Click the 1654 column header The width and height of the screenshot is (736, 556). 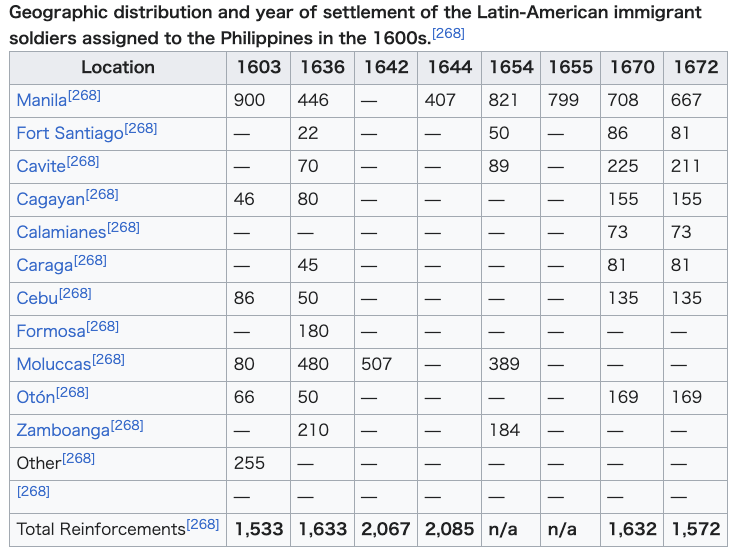tap(511, 68)
